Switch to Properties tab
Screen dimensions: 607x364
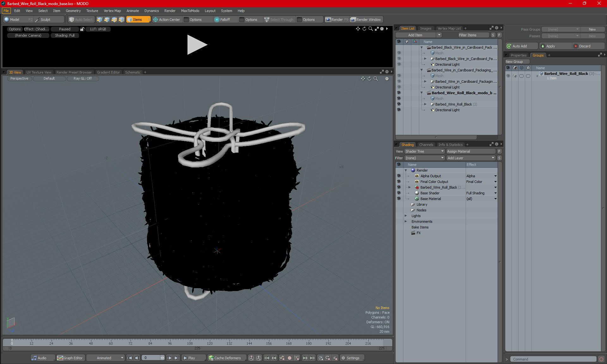point(518,55)
